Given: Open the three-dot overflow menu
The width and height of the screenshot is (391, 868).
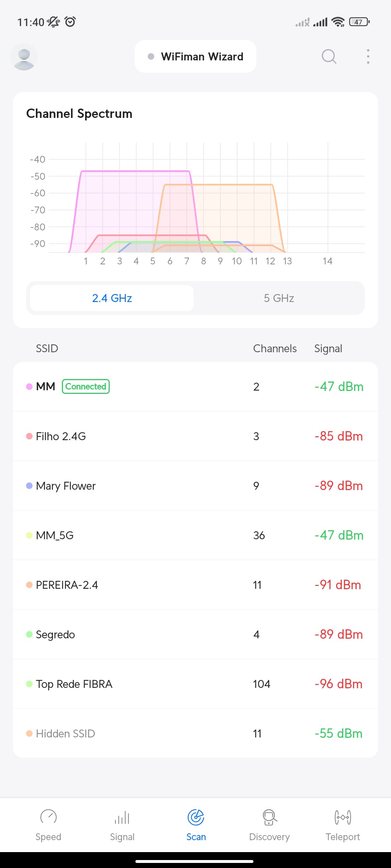Looking at the screenshot, I should tap(368, 56).
